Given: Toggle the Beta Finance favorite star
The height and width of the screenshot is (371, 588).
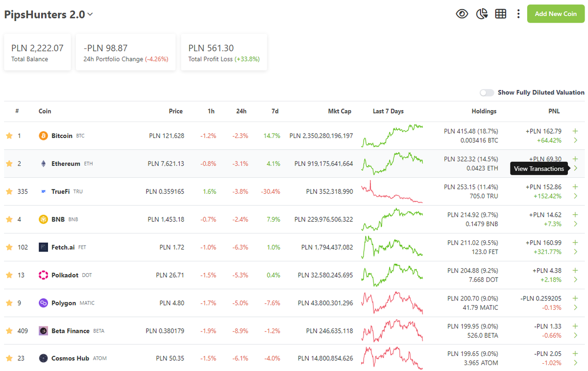Looking at the screenshot, I should point(9,331).
